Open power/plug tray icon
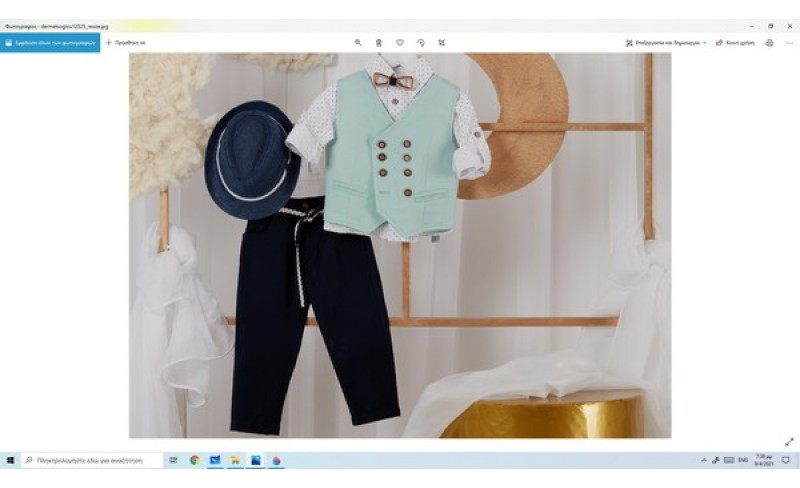This screenshot has height=488, width=800. tap(716, 460)
